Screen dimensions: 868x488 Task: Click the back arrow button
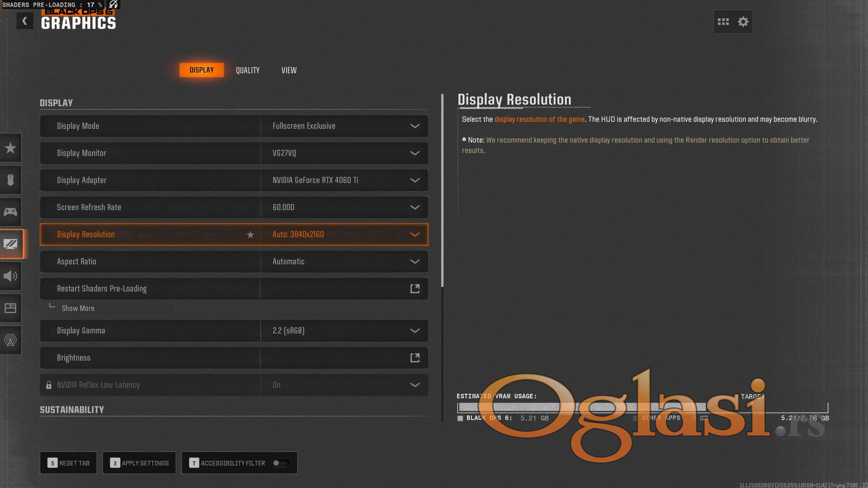click(25, 21)
